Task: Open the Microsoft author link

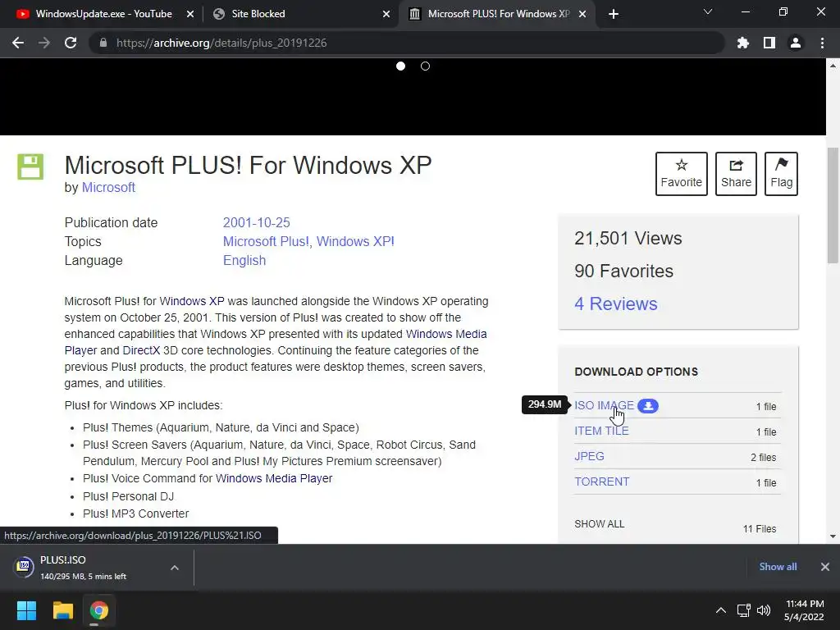Action: [108, 188]
